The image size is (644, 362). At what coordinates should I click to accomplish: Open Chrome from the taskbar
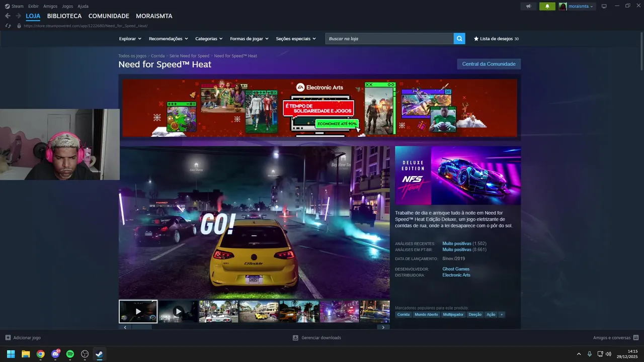(40, 354)
